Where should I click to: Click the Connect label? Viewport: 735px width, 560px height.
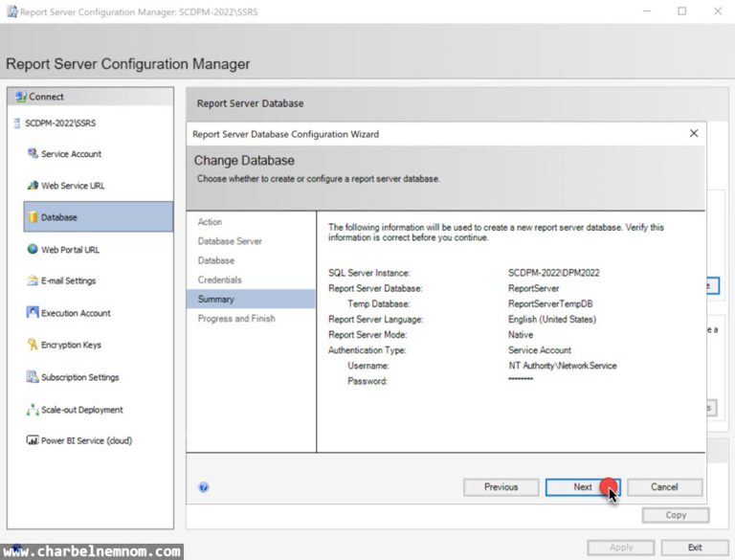tap(46, 97)
